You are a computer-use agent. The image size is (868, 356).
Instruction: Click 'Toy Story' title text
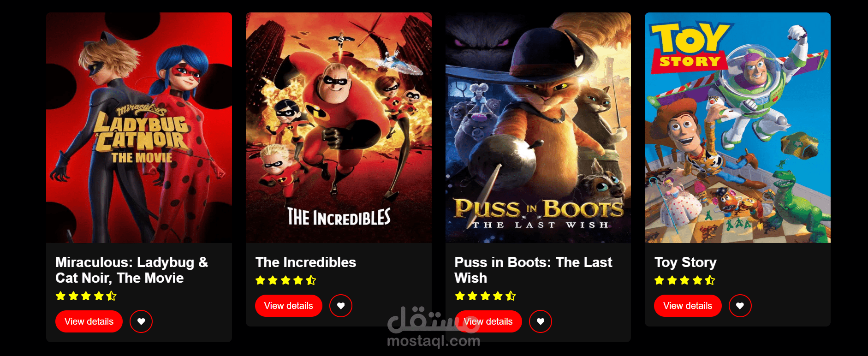coord(685,262)
